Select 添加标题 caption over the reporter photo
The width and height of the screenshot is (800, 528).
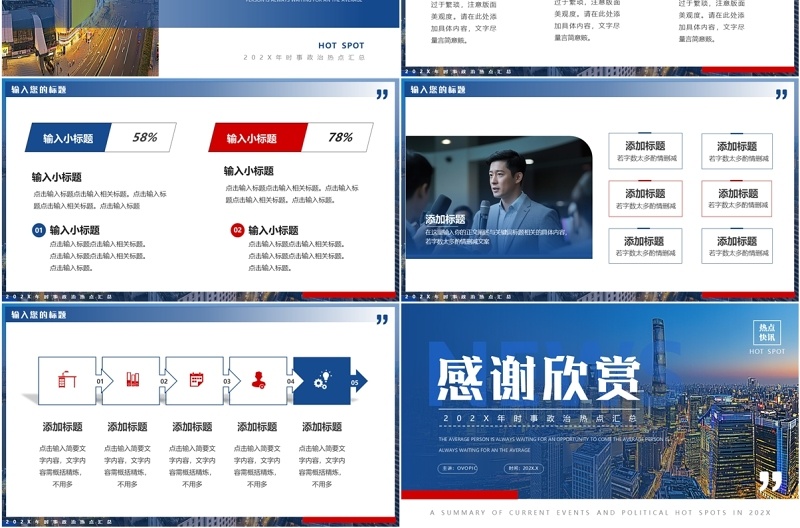(445, 219)
